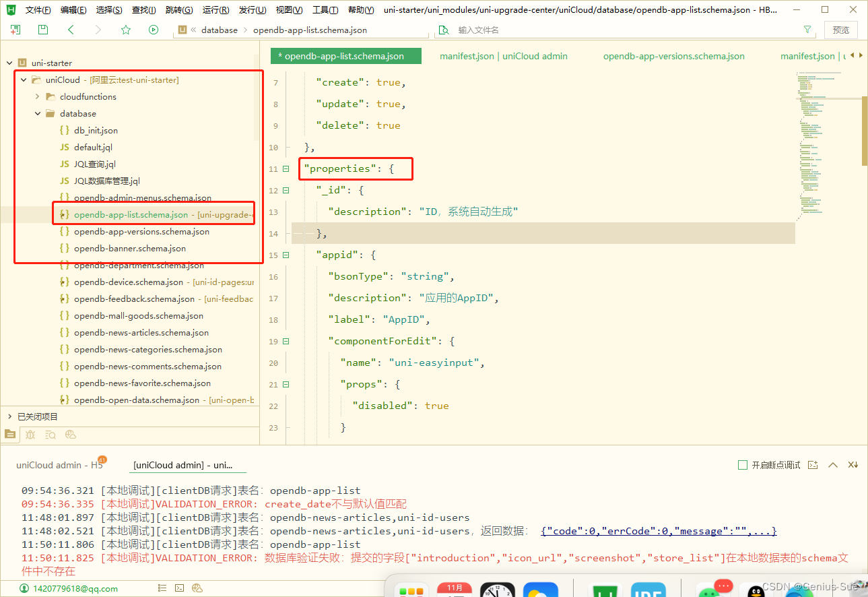Click the project icon in breadcrumb
The width and height of the screenshot is (868, 597).
tap(182, 30)
